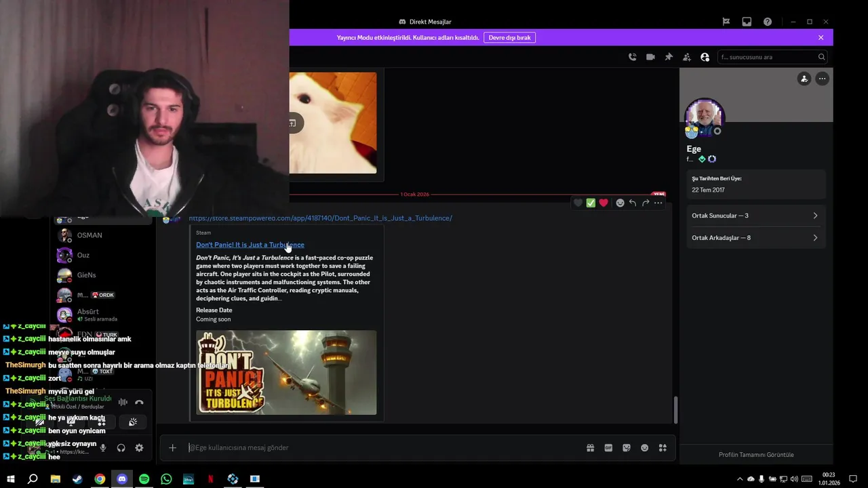The width and height of the screenshot is (868, 488).
Task: Open Steam from the taskbar
Action: pyautogui.click(x=77, y=479)
